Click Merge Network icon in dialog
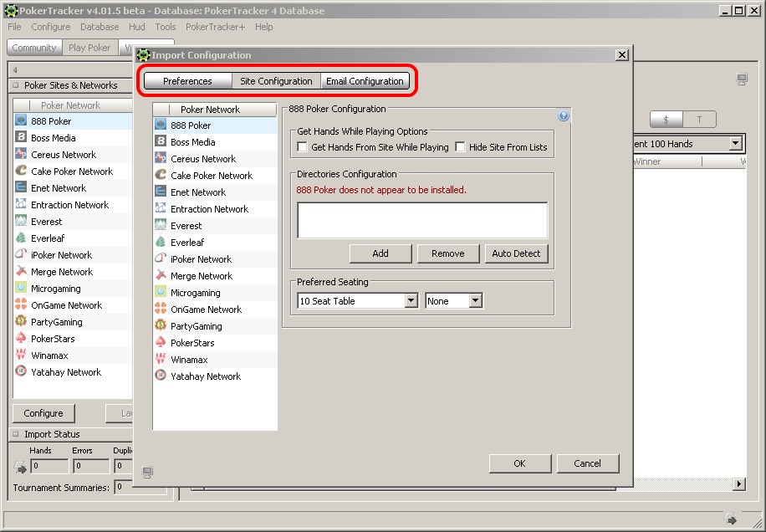 (161, 275)
